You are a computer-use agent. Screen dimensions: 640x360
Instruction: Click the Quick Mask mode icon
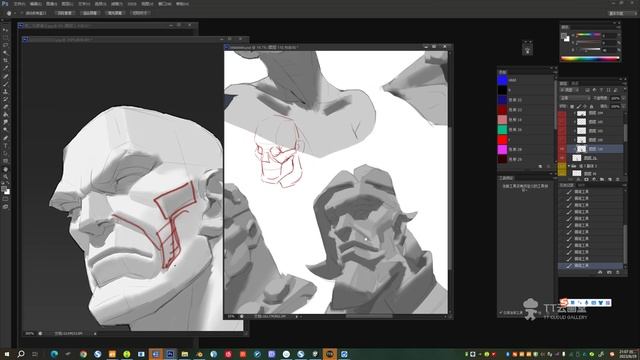(5, 199)
